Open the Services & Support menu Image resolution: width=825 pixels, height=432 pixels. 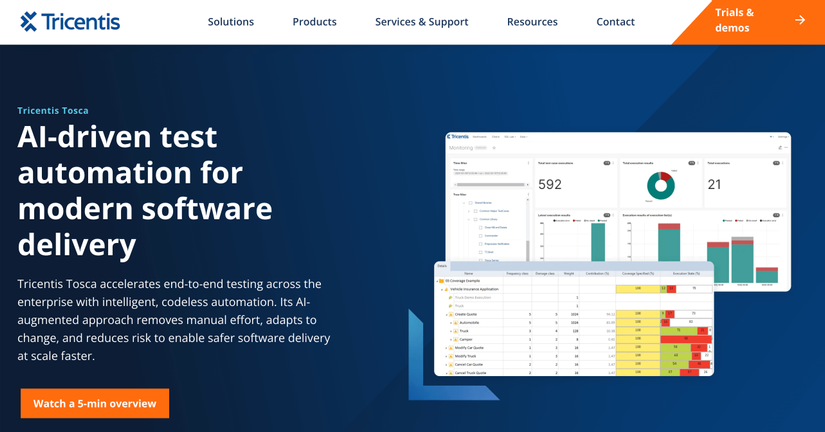click(421, 22)
